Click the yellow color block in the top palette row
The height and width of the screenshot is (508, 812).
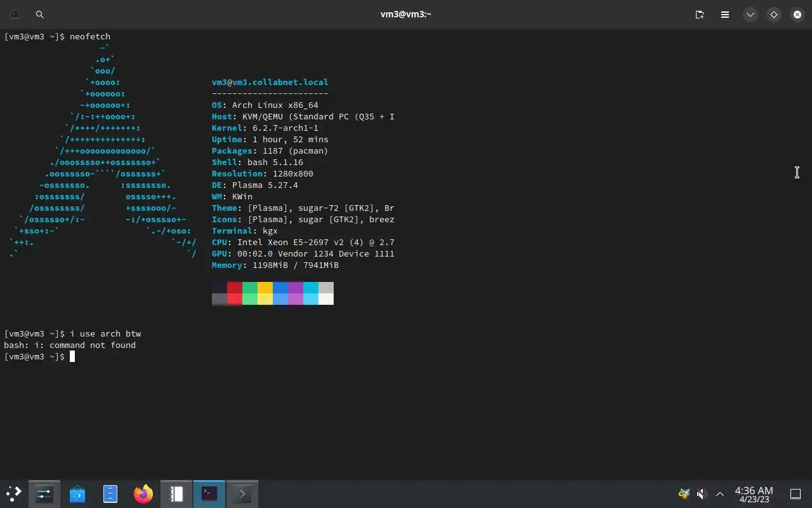point(265,288)
